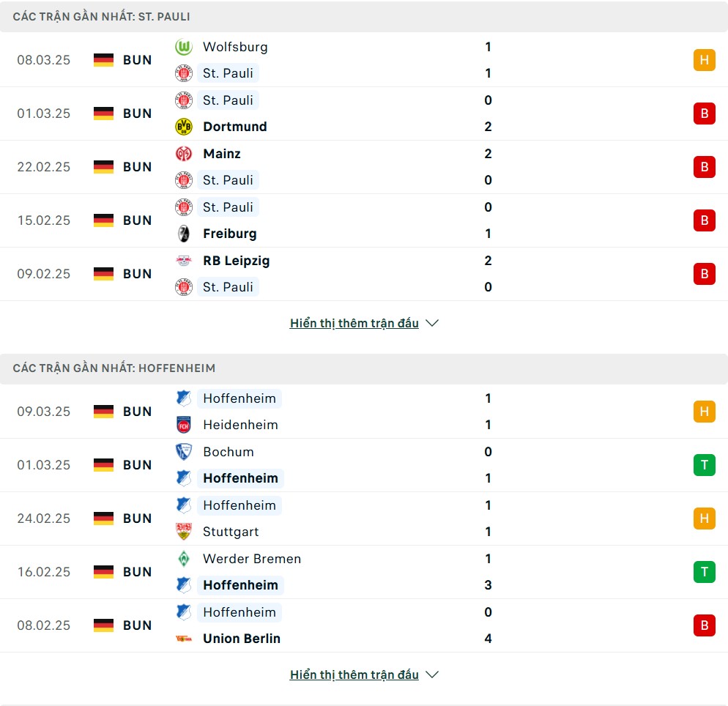728x706 pixels.
Task: Click the red B badge for Dortmund match
Action: [705, 114]
